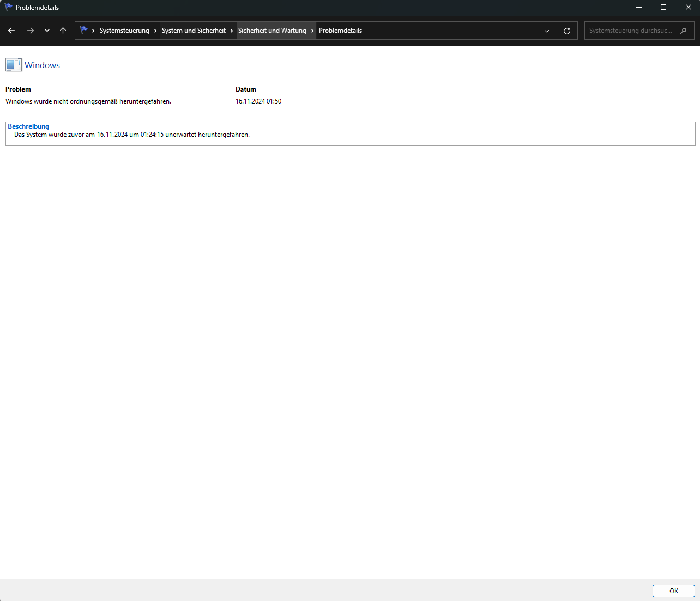Image resolution: width=700 pixels, height=601 pixels.
Task: Close the Problemdetails window
Action: pos(688,7)
